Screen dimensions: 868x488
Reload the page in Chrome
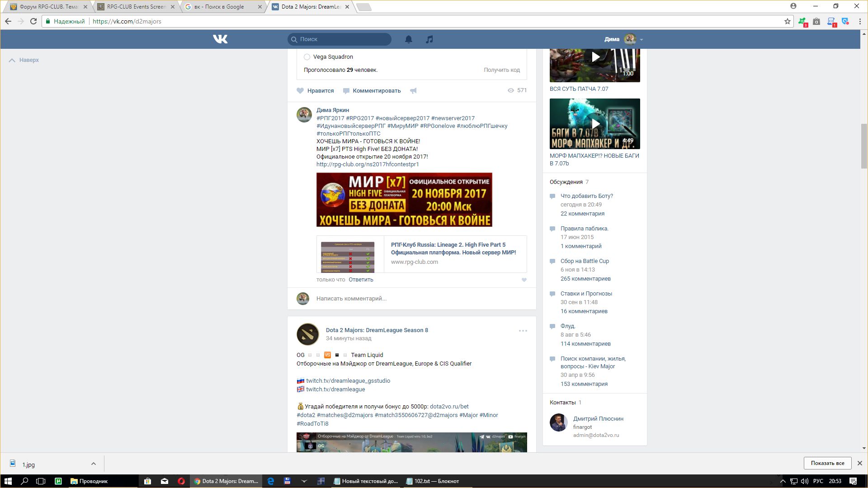[x=33, y=21]
